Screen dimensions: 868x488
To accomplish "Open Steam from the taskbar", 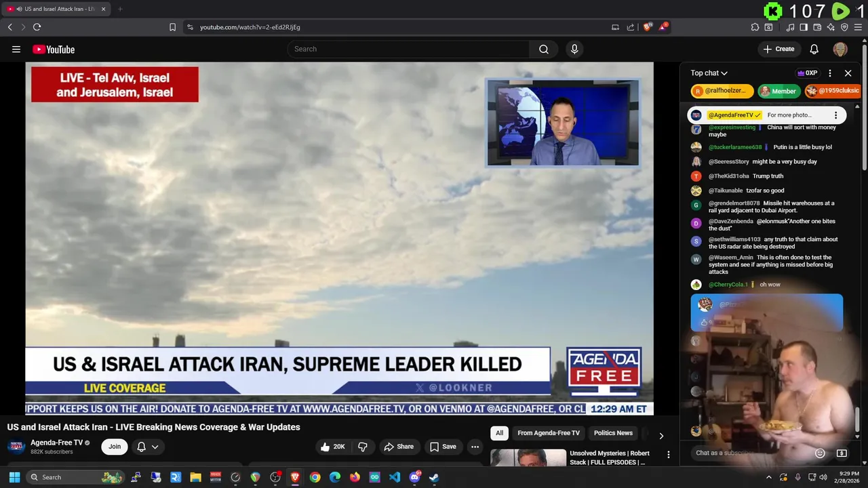I will click(x=434, y=477).
